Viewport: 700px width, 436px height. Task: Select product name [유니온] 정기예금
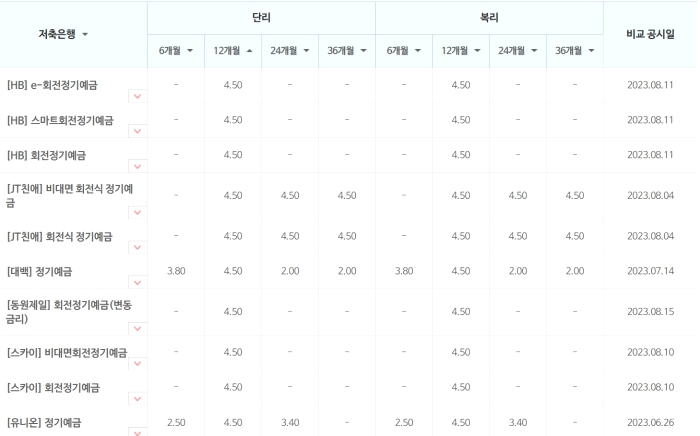tap(44, 422)
